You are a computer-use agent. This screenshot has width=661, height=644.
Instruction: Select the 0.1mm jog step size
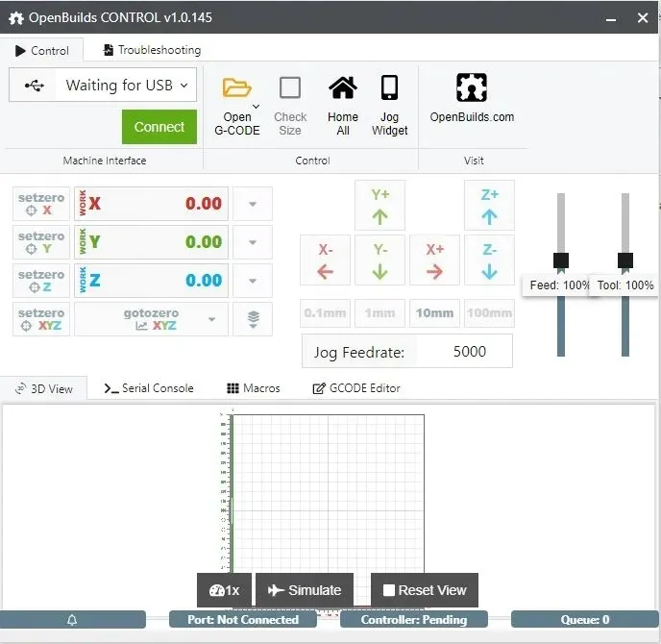pos(325,313)
